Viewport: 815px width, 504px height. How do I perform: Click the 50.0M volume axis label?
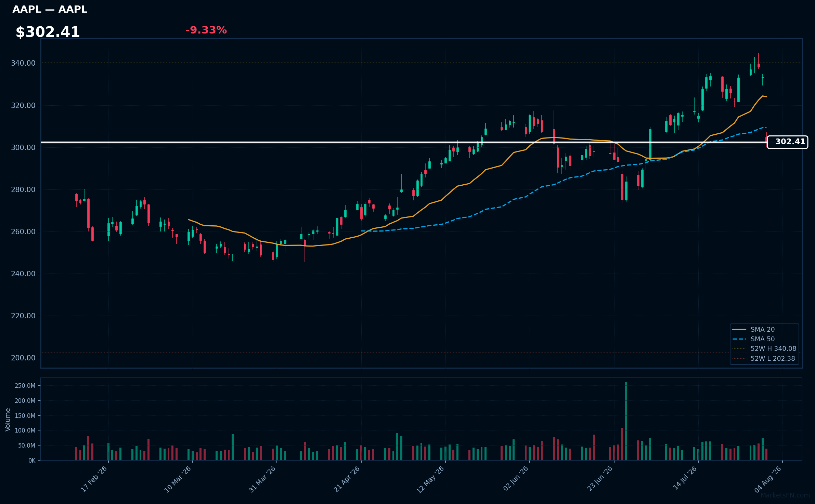tap(27, 446)
